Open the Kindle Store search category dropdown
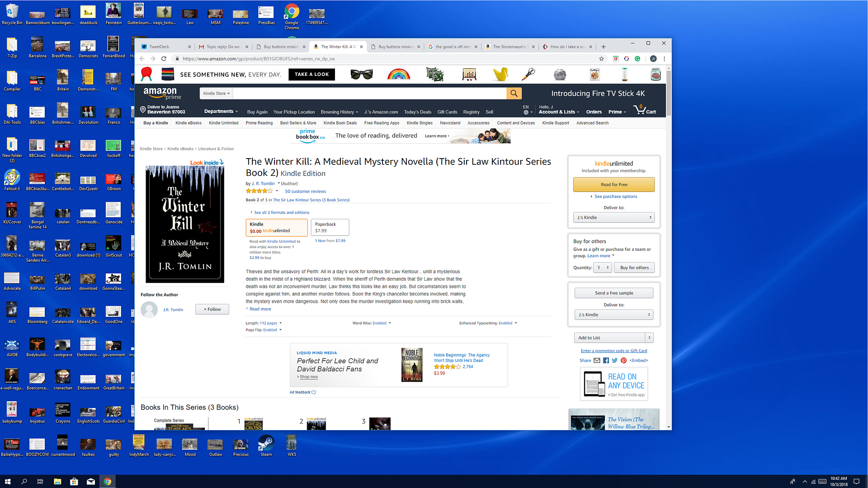The height and width of the screenshot is (488, 868). (x=217, y=94)
